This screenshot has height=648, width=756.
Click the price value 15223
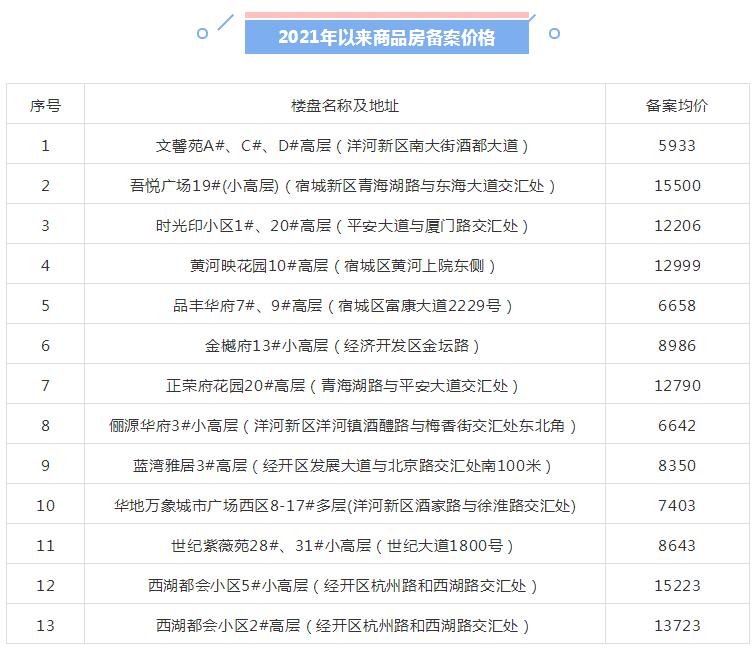point(677,586)
